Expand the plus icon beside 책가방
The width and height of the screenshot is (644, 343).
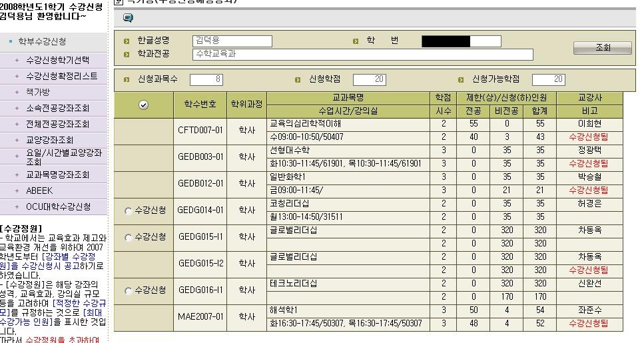[x=17, y=92]
